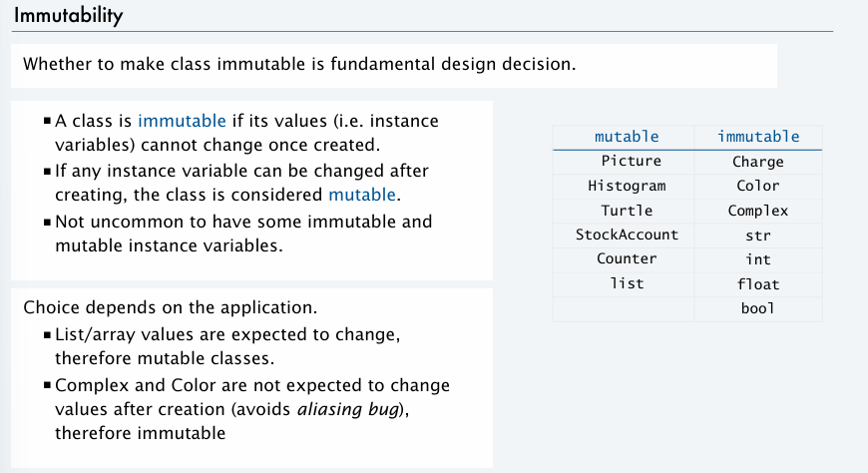Viewport: 868px width, 473px height.
Task: Click the blue 'immutable' link in first bullet
Action: tap(182, 121)
